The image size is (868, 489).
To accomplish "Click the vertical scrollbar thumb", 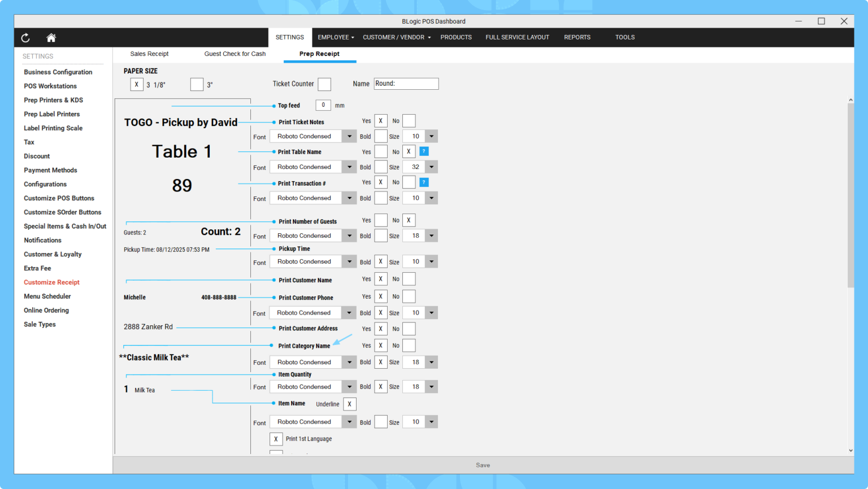I will point(850,196).
